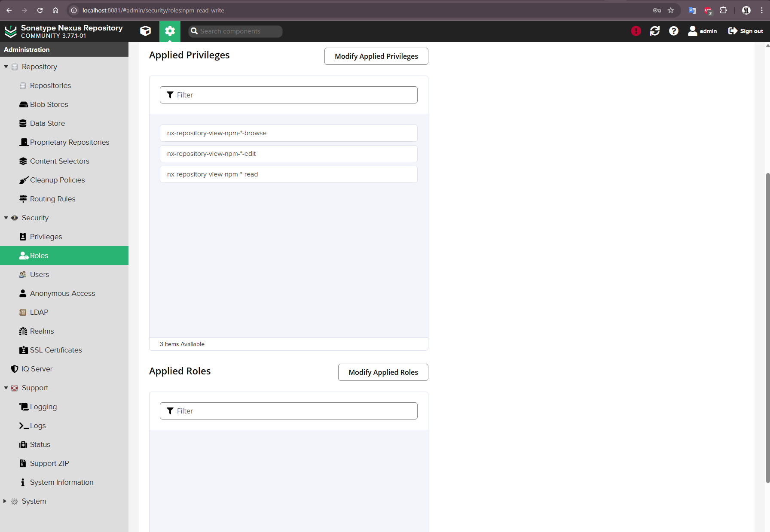The width and height of the screenshot is (770, 532).
Task: Click the red system alert icon
Action: click(x=636, y=31)
